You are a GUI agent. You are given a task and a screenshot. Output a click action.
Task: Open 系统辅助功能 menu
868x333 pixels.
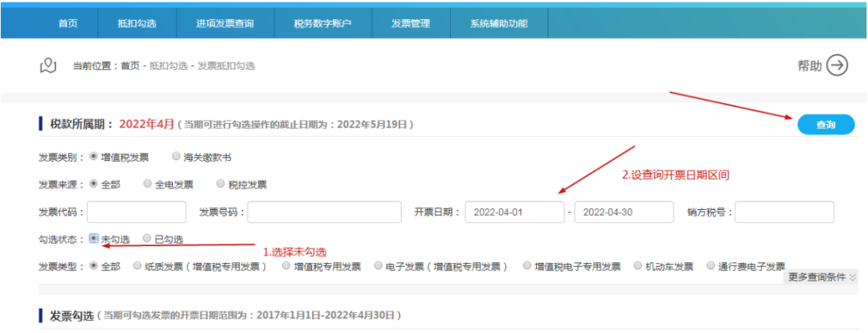pyautogui.click(x=499, y=23)
